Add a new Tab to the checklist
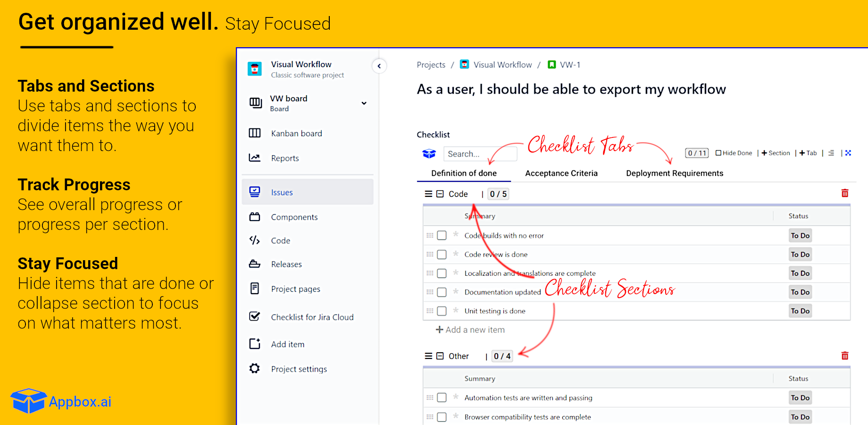Image resolution: width=868 pixels, height=425 pixels. tap(808, 153)
